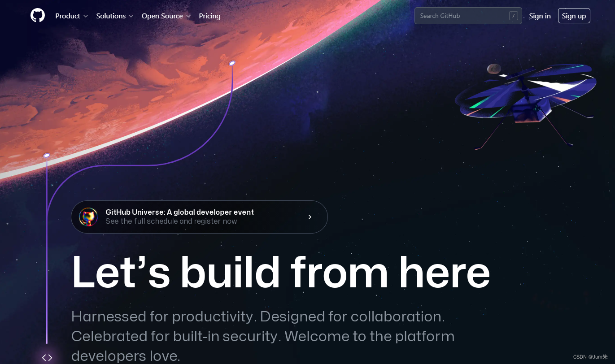Open the Pricing page from the navbar
Image resolution: width=615 pixels, height=364 pixels.
point(209,16)
